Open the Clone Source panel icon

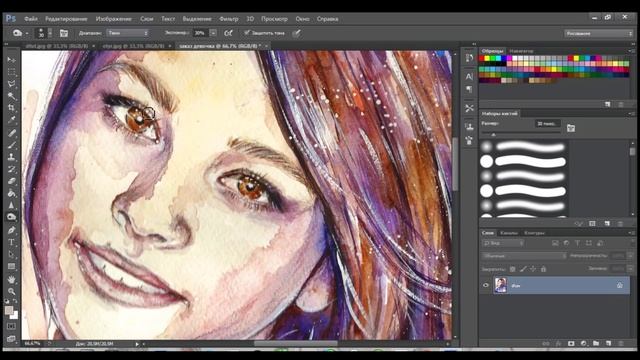pyautogui.click(x=469, y=127)
